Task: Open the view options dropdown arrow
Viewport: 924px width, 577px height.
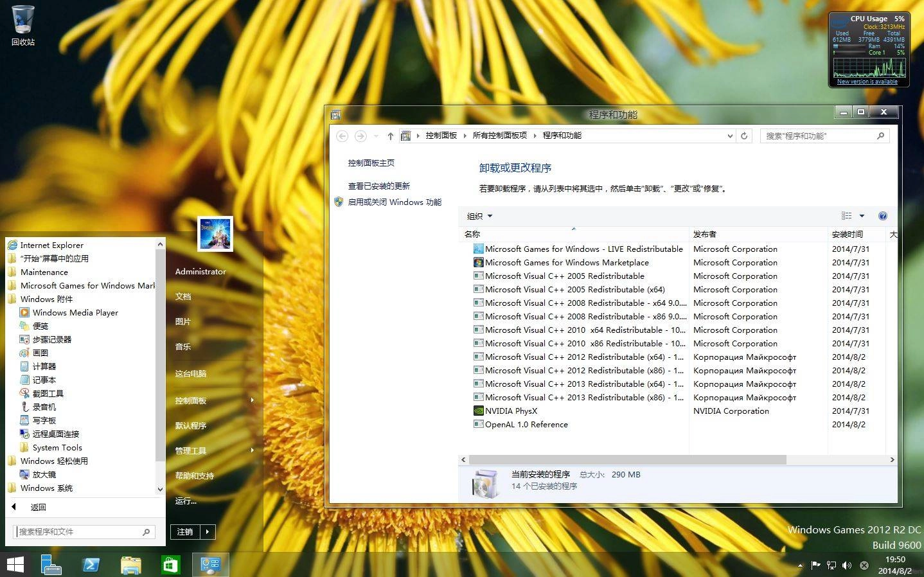Action: tap(862, 216)
